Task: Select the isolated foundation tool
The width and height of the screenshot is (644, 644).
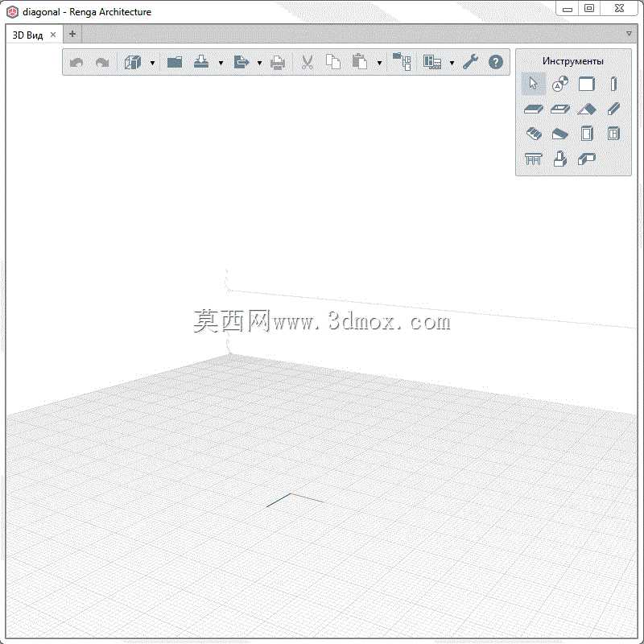Action: click(560, 159)
